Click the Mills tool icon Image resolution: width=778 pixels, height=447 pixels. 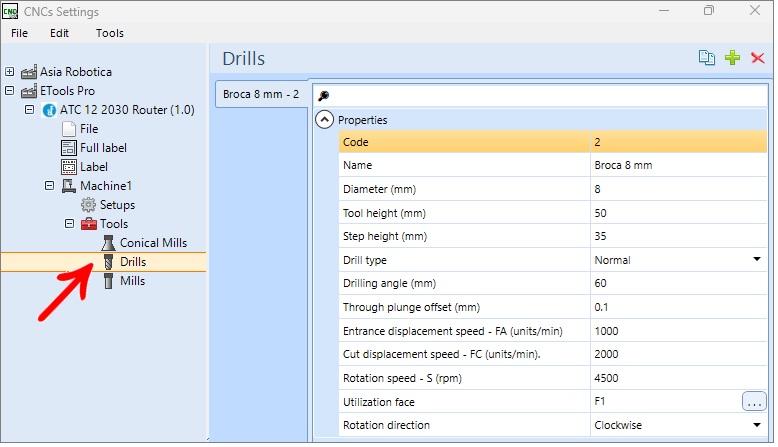pos(108,281)
